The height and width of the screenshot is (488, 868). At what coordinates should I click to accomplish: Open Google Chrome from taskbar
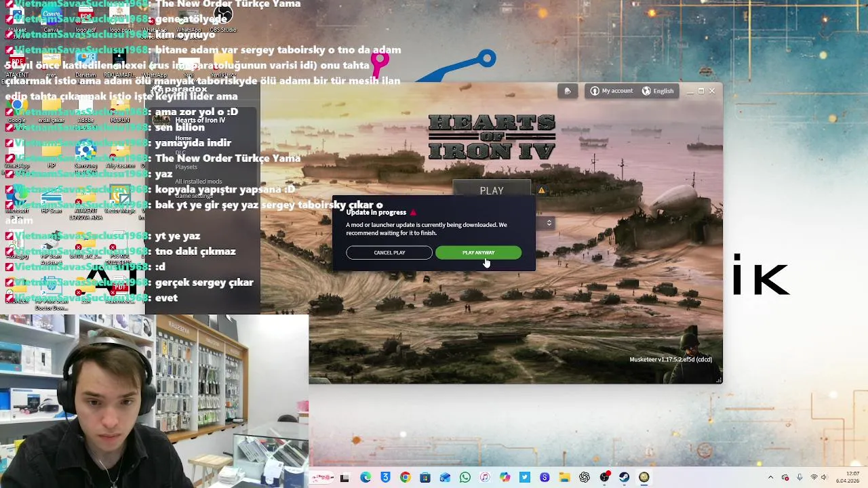click(x=406, y=478)
